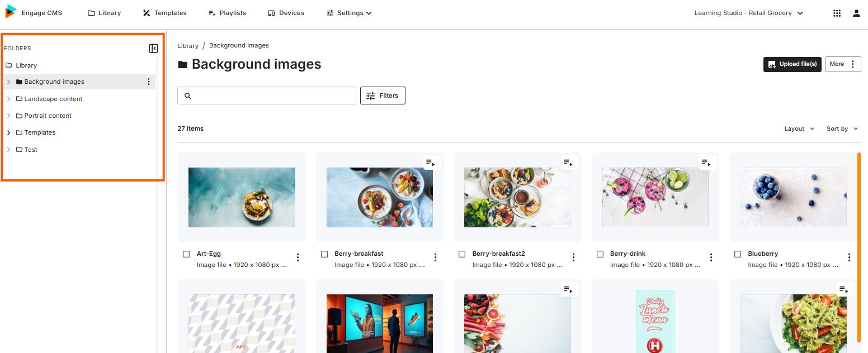Click the Background images breadcrumb
The height and width of the screenshot is (353, 868).
pyautogui.click(x=239, y=46)
